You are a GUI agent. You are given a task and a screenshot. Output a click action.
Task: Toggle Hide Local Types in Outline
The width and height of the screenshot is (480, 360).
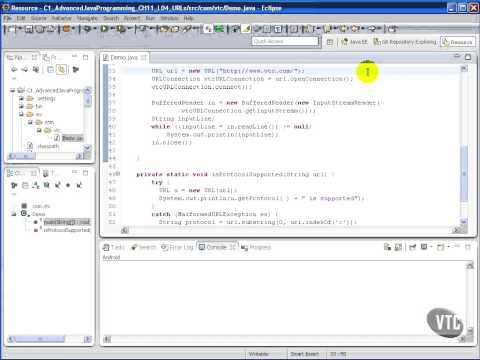[79, 185]
